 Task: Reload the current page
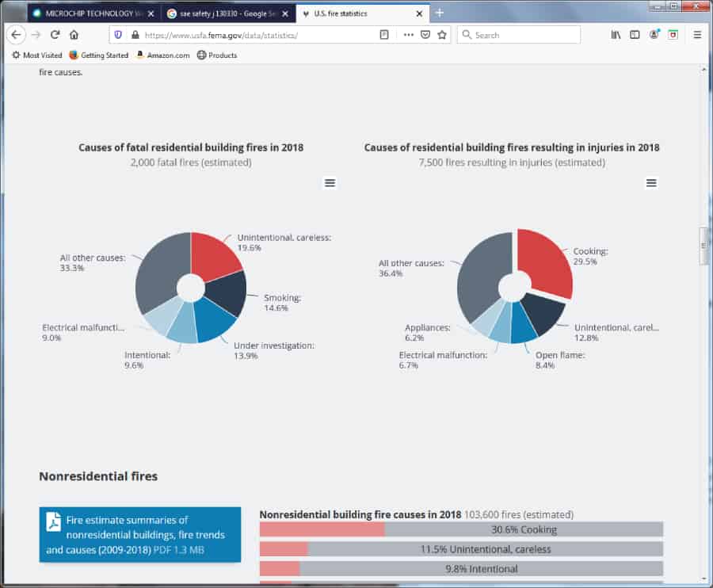(55, 35)
